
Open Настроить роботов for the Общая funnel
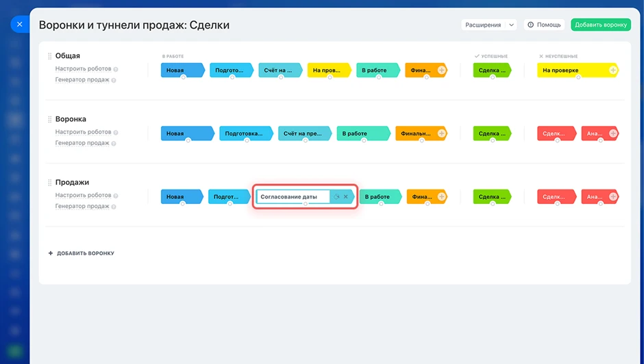[x=83, y=69]
